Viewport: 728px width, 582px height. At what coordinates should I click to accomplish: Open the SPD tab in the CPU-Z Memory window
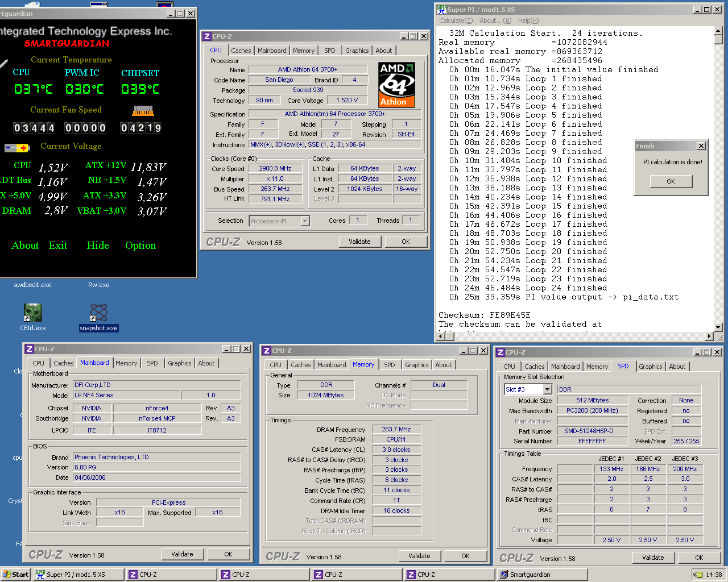point(390,365)
